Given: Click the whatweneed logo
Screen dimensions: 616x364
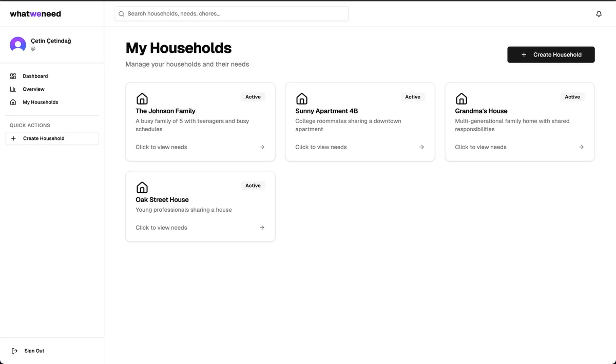Looking at the screenshot, I should click(x=35, y=14).
